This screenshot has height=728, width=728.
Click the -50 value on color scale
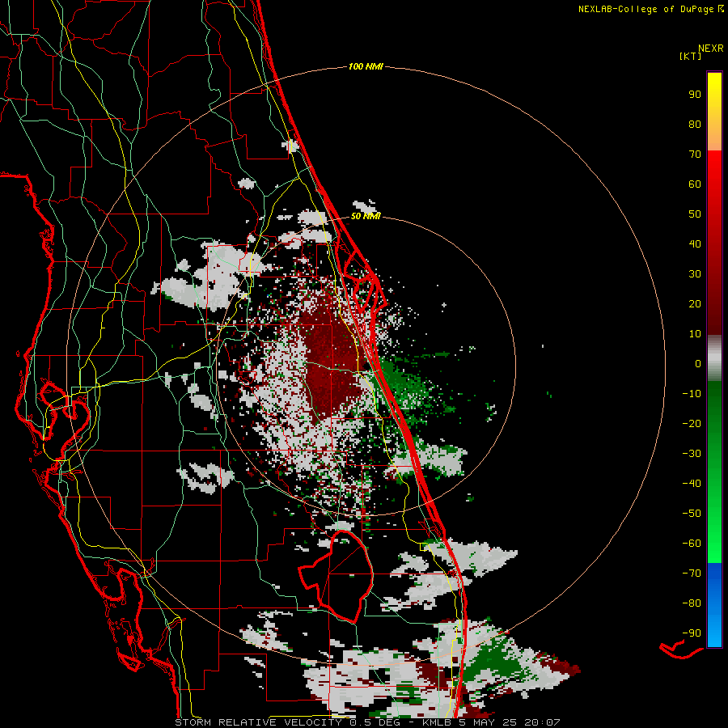(692, 513)
